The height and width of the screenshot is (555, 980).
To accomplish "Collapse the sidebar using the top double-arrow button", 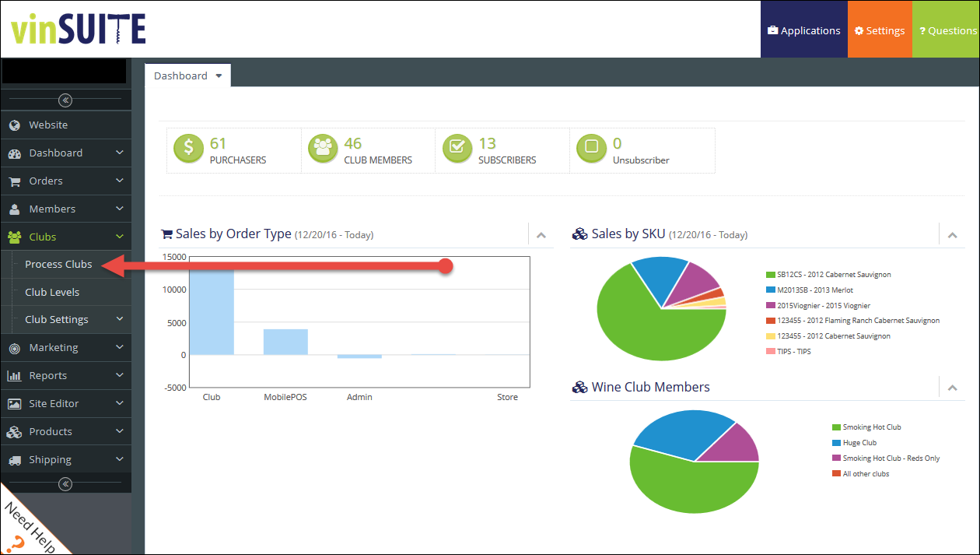I will point(65,100).
